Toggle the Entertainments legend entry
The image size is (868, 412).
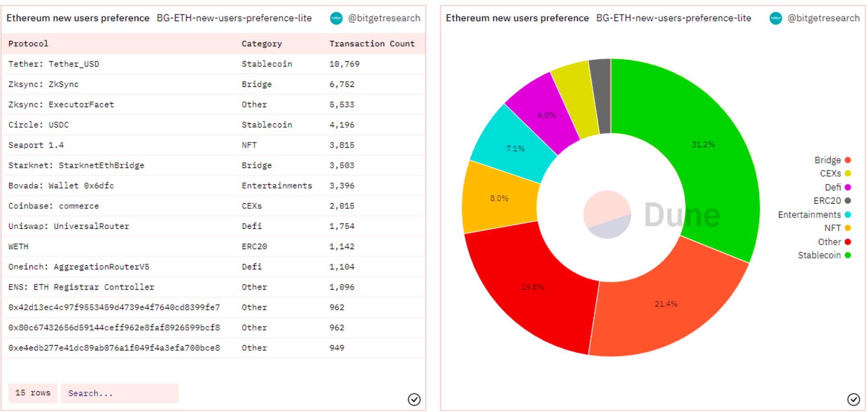(814, 215)
